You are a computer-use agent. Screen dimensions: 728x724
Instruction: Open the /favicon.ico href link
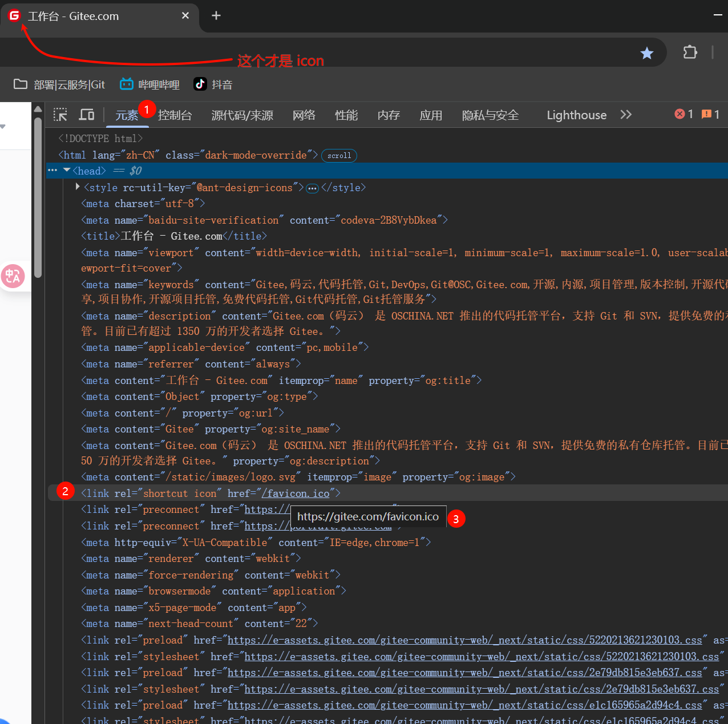click(x=295, y=494)
